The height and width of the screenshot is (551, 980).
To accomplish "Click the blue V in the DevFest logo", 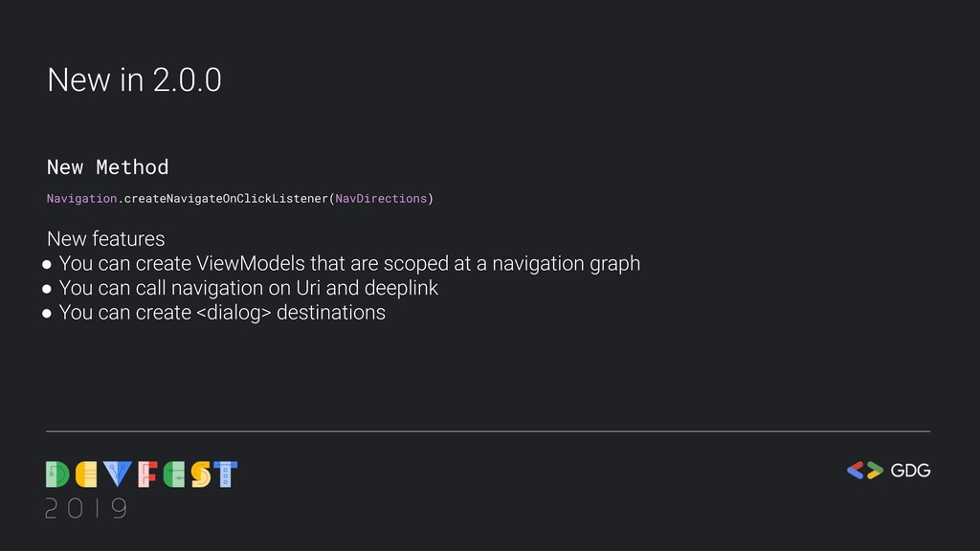I will point(118,474).
